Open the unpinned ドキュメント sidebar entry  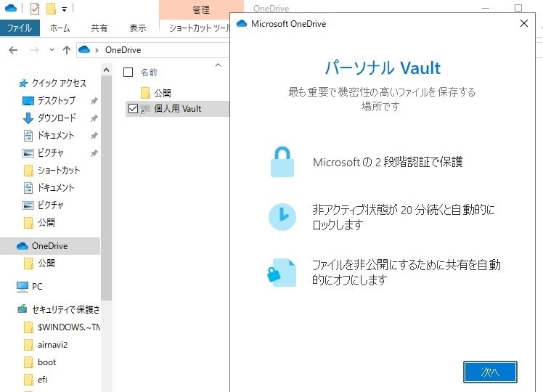56,187
